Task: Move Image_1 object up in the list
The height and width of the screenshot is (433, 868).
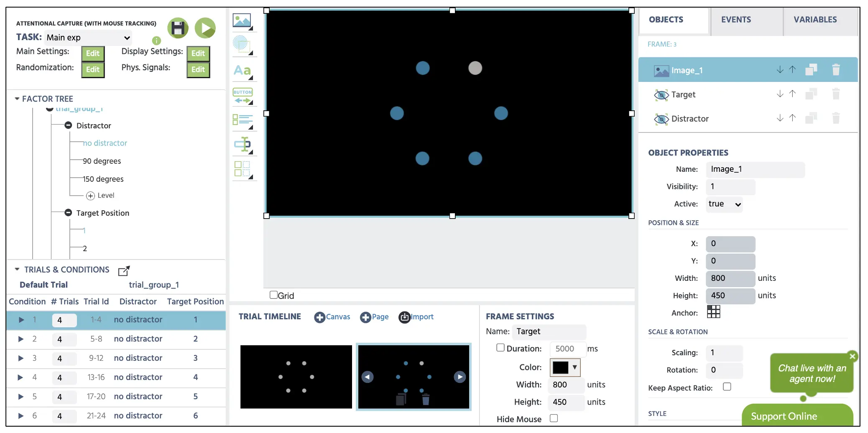Action: pos(792,69)
